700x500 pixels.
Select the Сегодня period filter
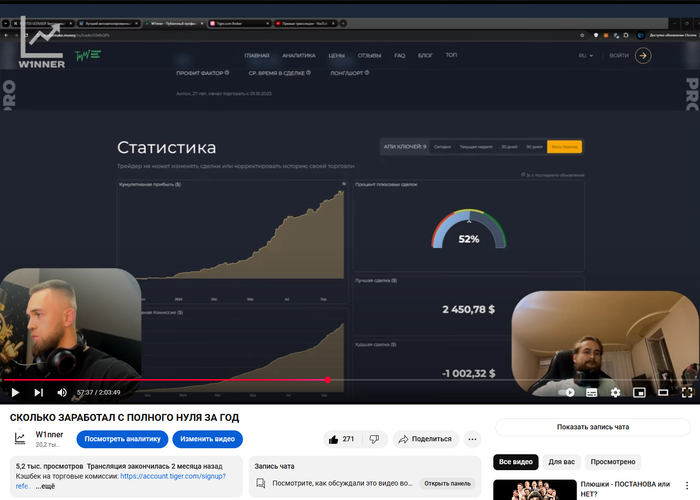pos(442,146)
